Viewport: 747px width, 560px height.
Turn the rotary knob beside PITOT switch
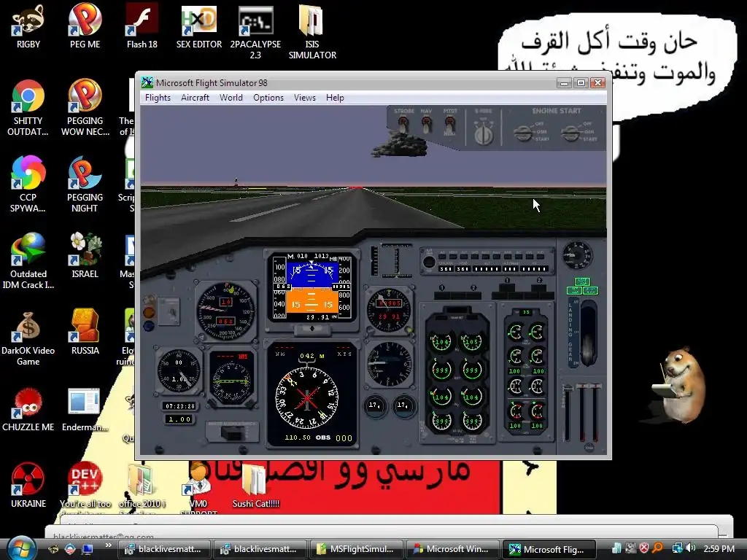point(484,135)
